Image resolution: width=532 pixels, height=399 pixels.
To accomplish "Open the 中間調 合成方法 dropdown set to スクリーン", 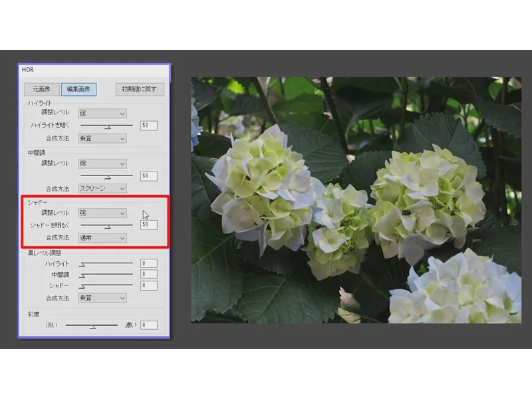I will (102, 189).
